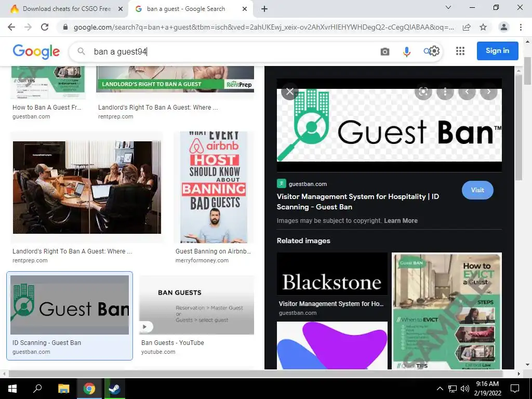532x399 pixels.
Task: Go to next image in preview
Action: [x=488, y=91]
